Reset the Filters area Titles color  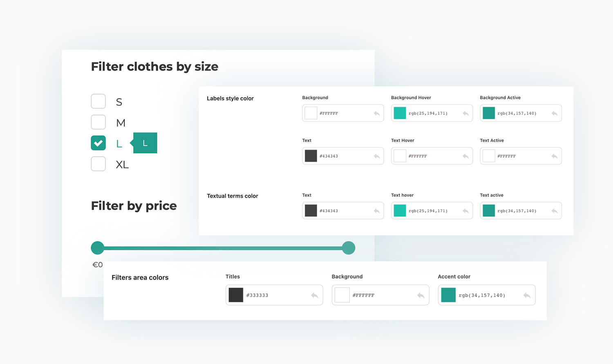(314, 295)
